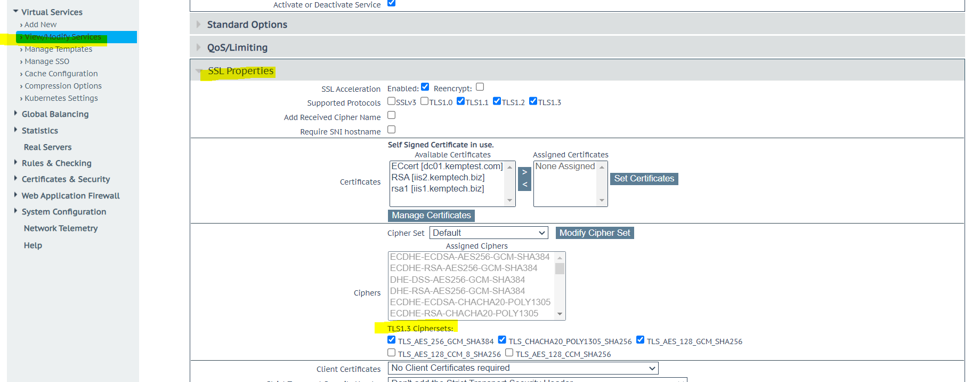Toggle the SSL Acceleration Enabled checkbox
The width and height of the screenshot is (980, 382).
pos(425,87)
